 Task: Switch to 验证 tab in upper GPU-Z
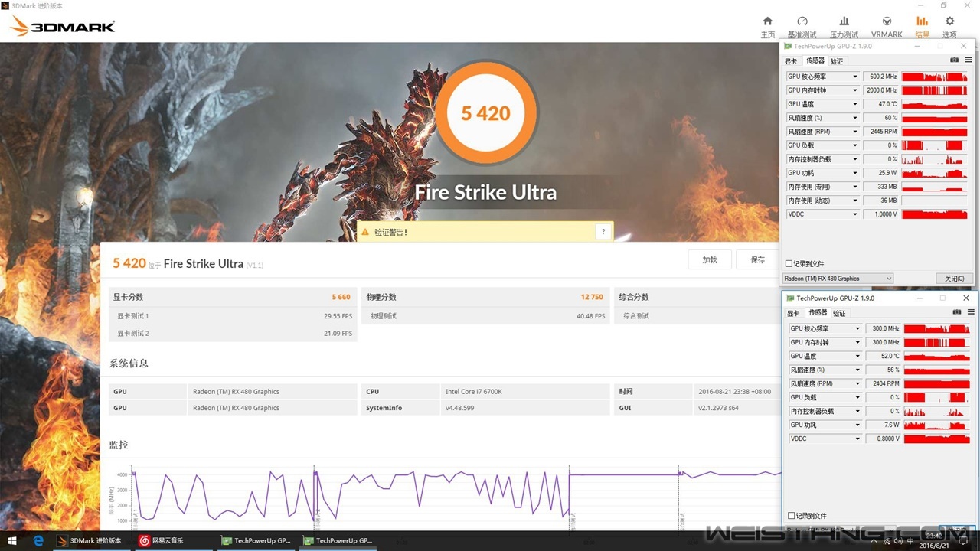point(837,60)
